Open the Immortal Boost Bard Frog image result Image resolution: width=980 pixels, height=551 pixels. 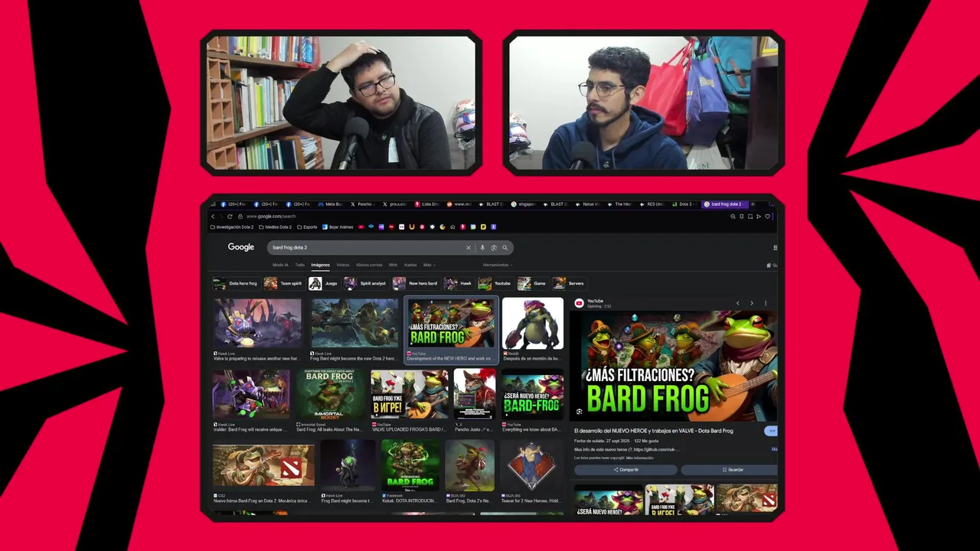(330, 400)
